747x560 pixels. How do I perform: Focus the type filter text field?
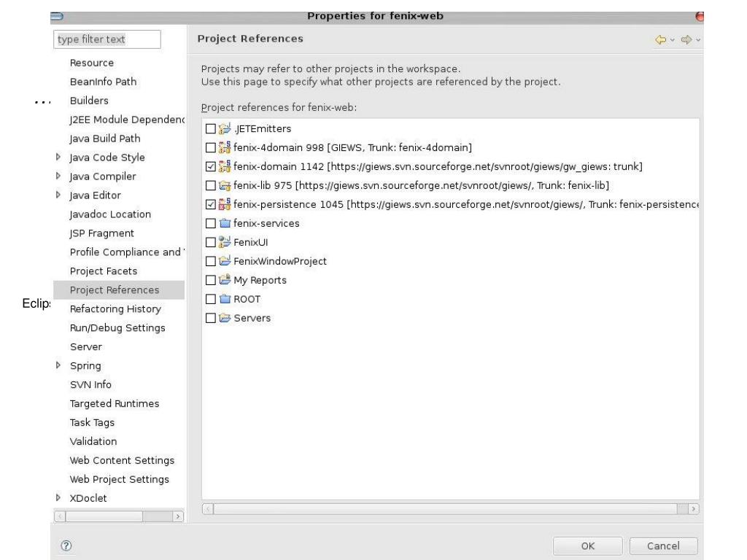[107, 39]
